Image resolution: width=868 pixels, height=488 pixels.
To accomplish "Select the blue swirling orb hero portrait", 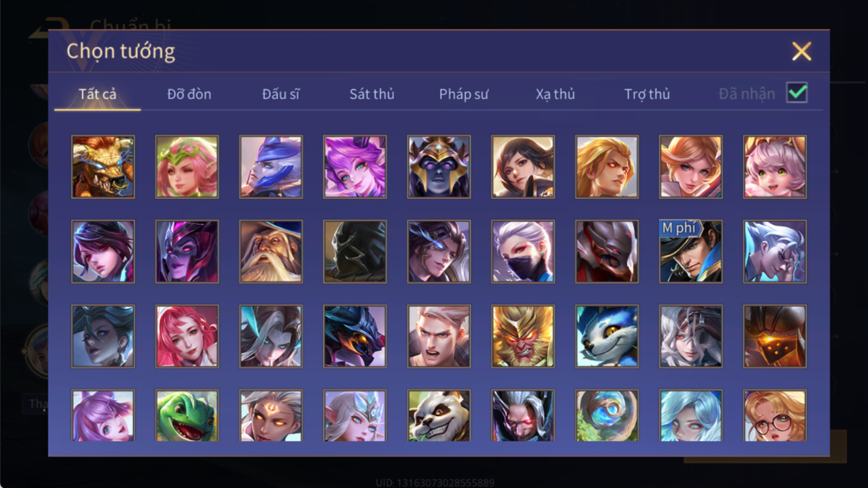I will coord(607,415).
